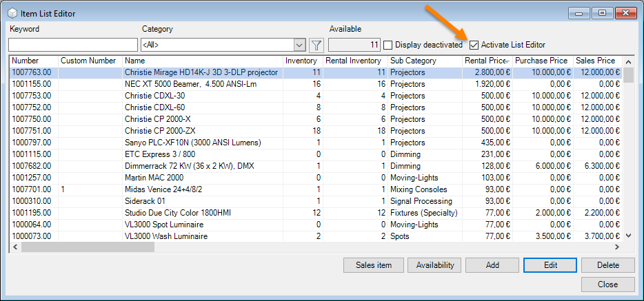Viewport: 644px width, 301px height.
Task: Click the filter funnel icon
Action: pos(316,45)
